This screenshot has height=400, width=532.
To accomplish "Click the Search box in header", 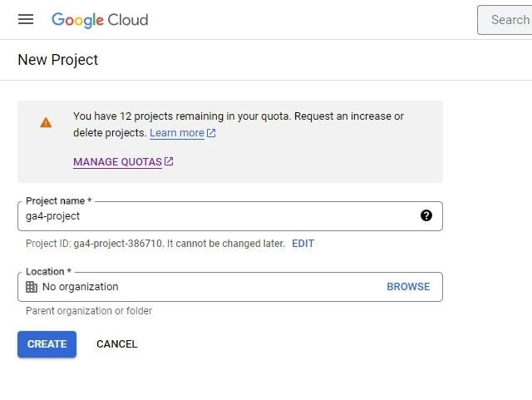I will (x=505, y=20).
